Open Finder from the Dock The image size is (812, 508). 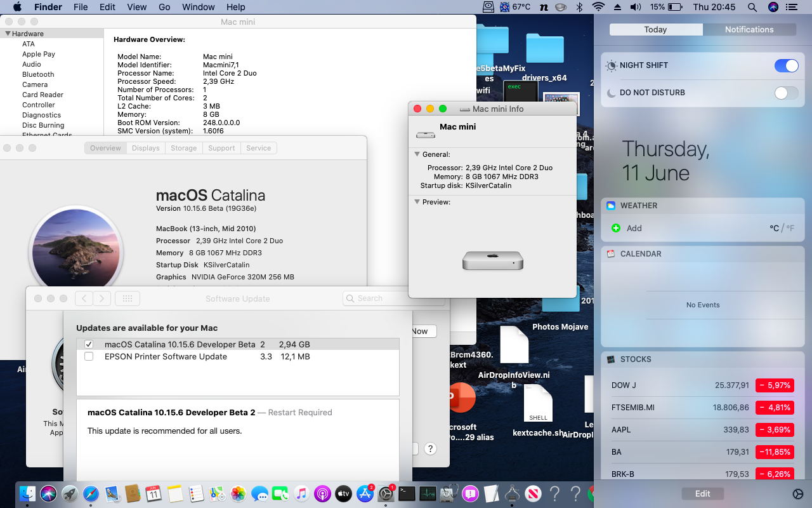click(x=28, y=493)
